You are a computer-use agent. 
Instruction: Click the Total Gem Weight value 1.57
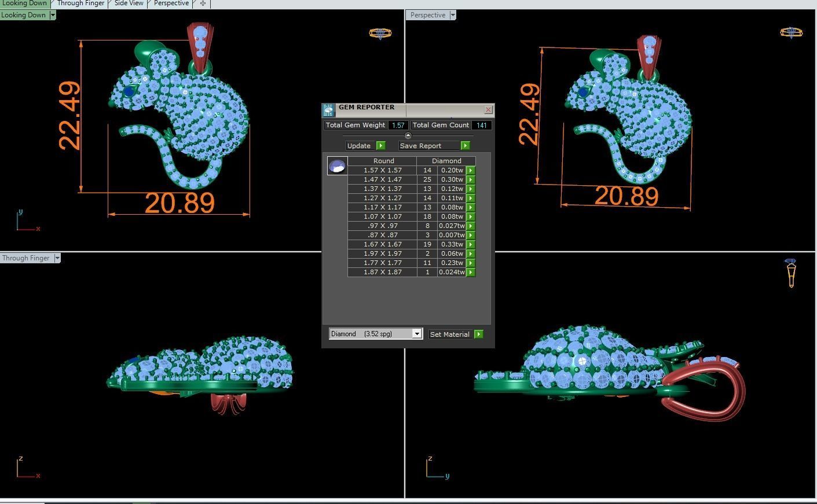[x=398, y=125]
